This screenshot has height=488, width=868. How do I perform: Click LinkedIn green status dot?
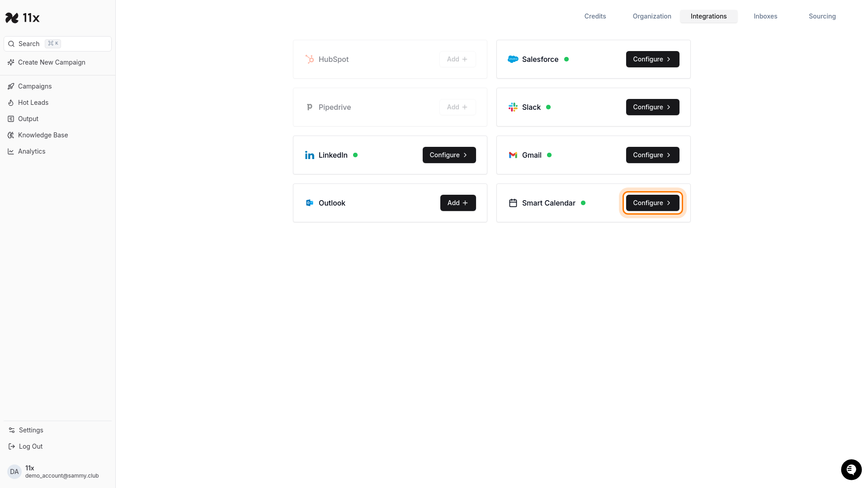355,155
